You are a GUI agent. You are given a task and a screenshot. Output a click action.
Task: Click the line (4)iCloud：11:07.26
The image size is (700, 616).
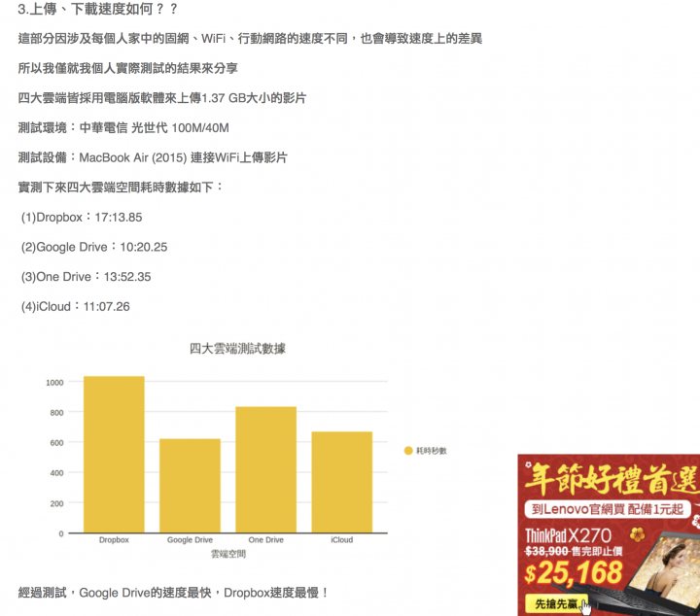[x=76, y=307]
